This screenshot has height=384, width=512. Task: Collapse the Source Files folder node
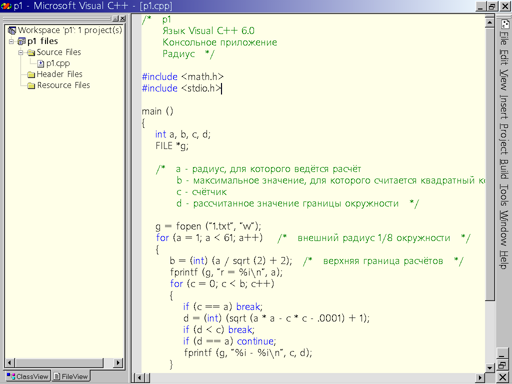point(21,52)
